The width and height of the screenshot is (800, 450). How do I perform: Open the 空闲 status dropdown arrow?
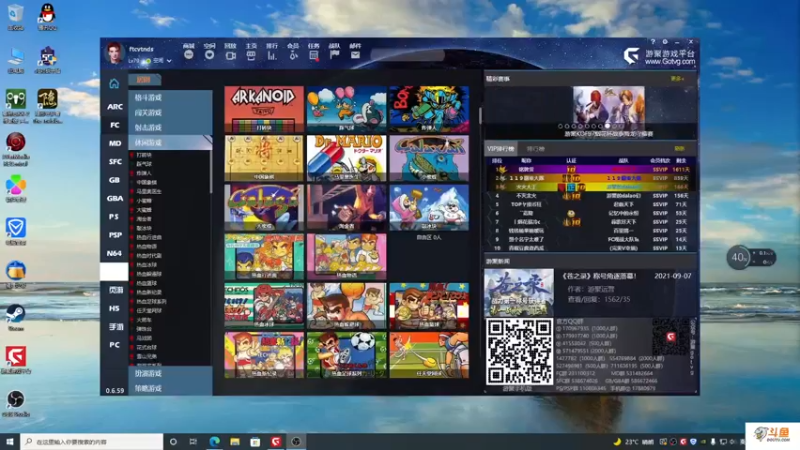click(x=169, y=61)
